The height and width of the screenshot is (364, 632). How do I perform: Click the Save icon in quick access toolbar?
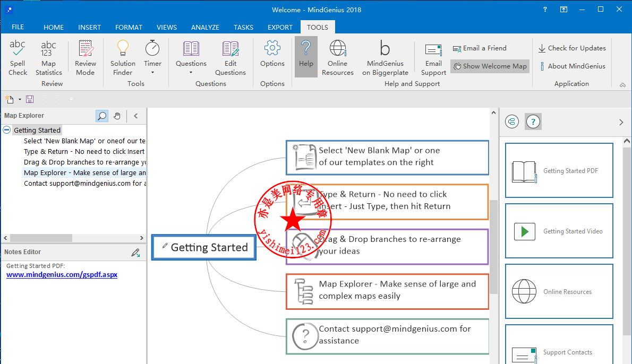[x=30, y=99]
